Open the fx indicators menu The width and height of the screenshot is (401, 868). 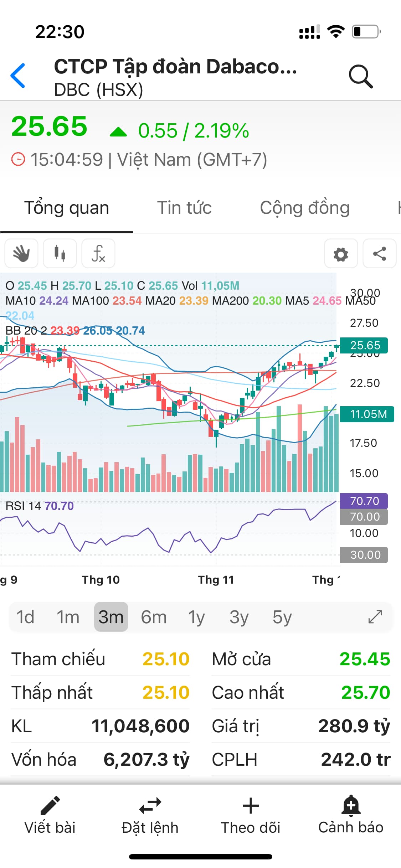[98, 254]
